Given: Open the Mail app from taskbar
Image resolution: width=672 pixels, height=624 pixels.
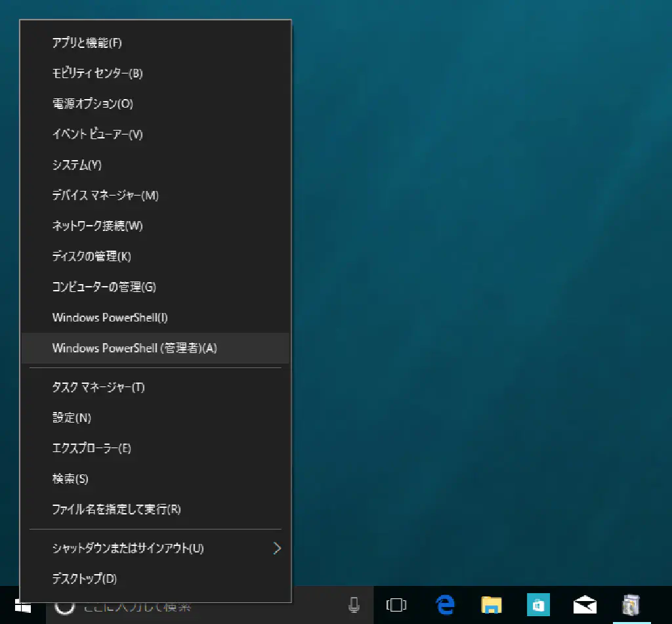Looking at the screenshot, I should pyautogui.click(x=585, y=605).
